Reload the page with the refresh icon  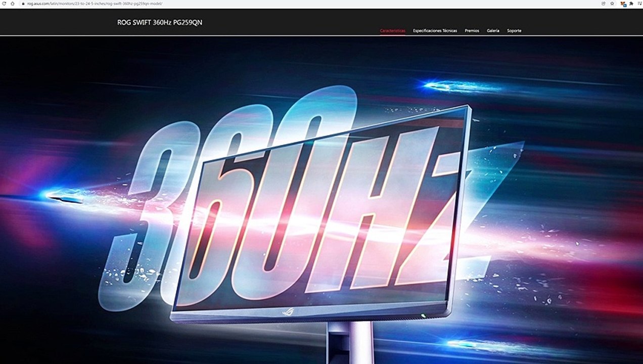tap(5, 3)
